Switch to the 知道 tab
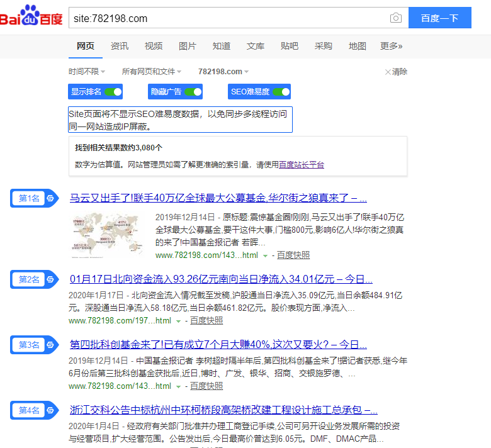 click(222, 46)
